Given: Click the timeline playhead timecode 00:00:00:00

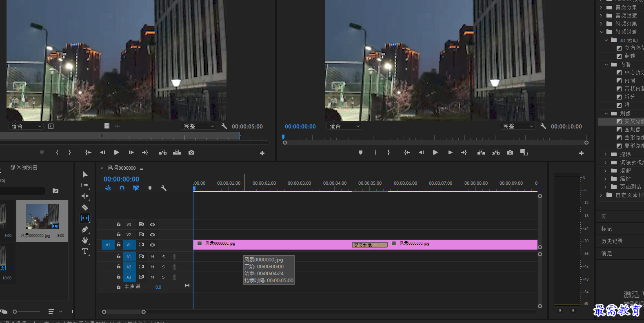Looking at the screenshot, I should tap(121, 179).
